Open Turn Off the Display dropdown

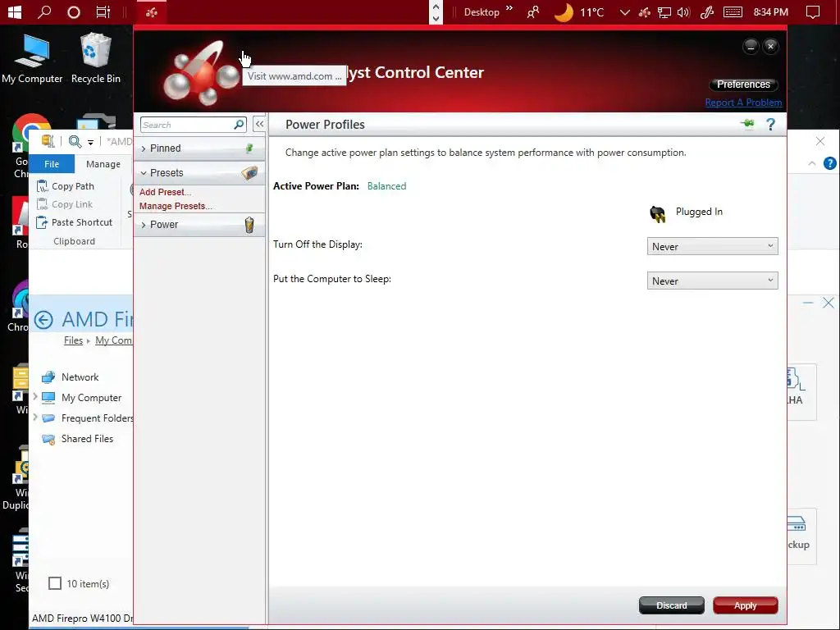click(x=712, y=246)
